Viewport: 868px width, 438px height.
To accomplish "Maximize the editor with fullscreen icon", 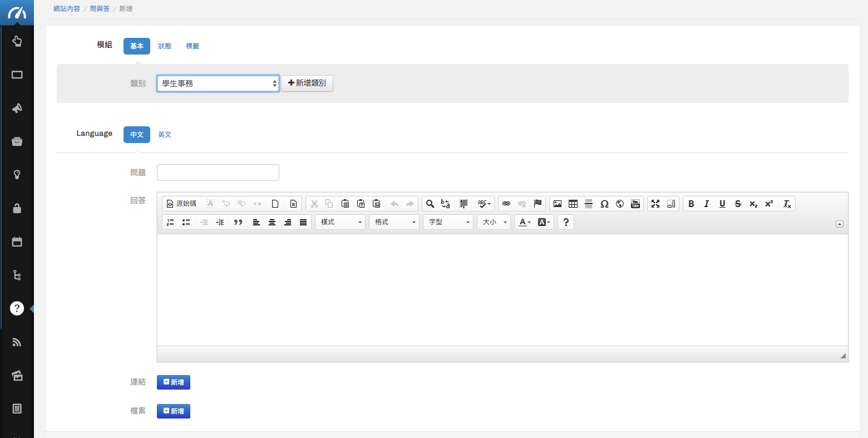I will [655, 204].
